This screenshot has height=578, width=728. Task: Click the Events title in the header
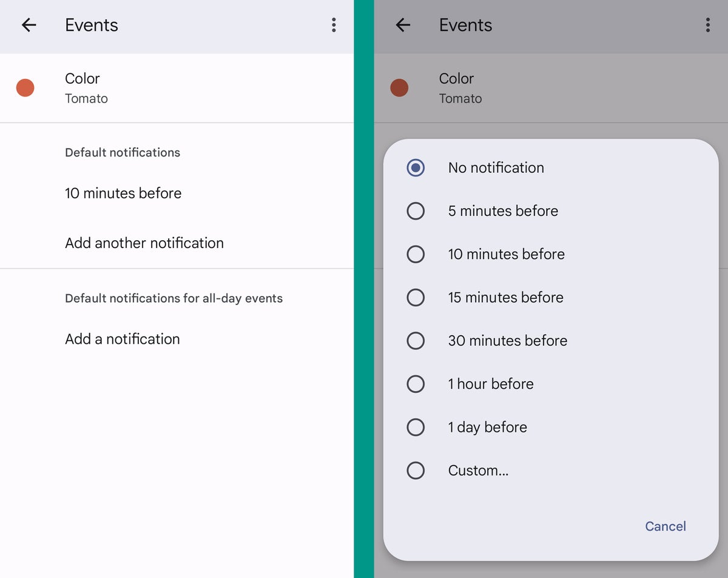(x=91, y=25)
